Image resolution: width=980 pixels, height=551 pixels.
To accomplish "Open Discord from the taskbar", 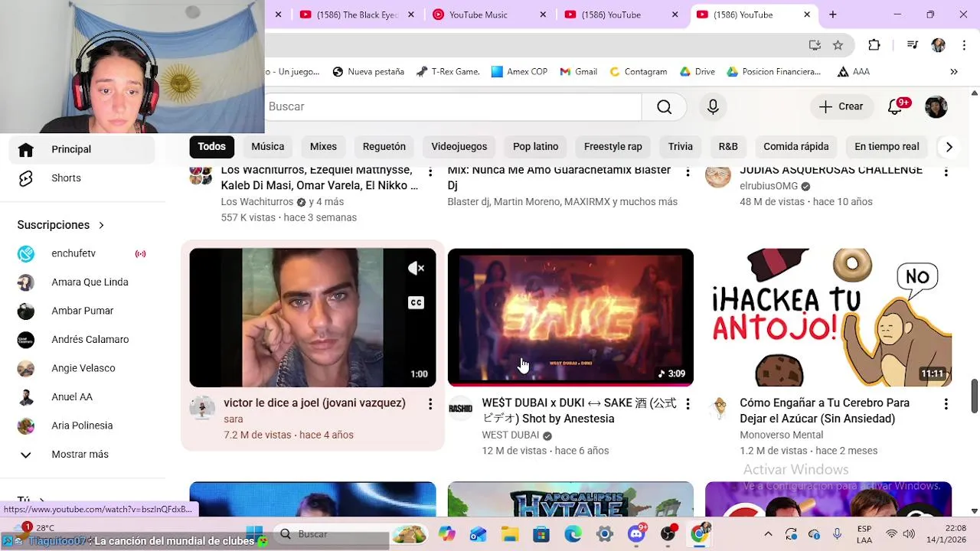I will [x=637, y=534].
